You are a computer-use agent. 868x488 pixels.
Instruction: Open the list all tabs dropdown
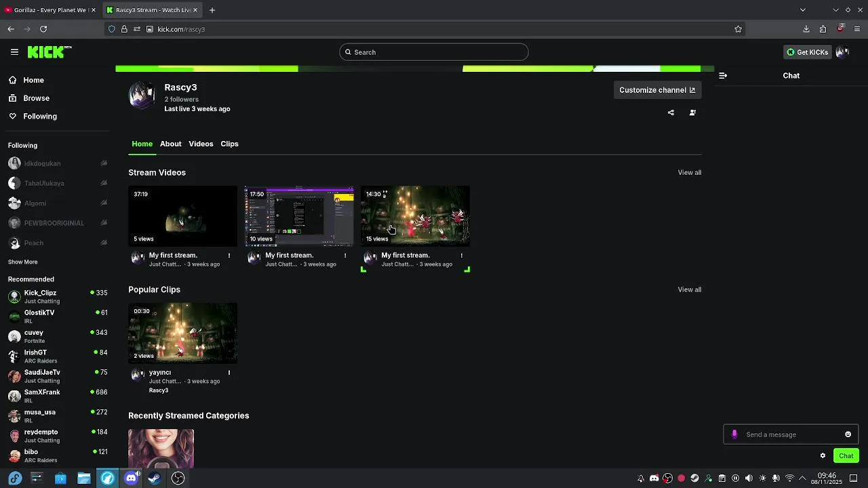803,10
